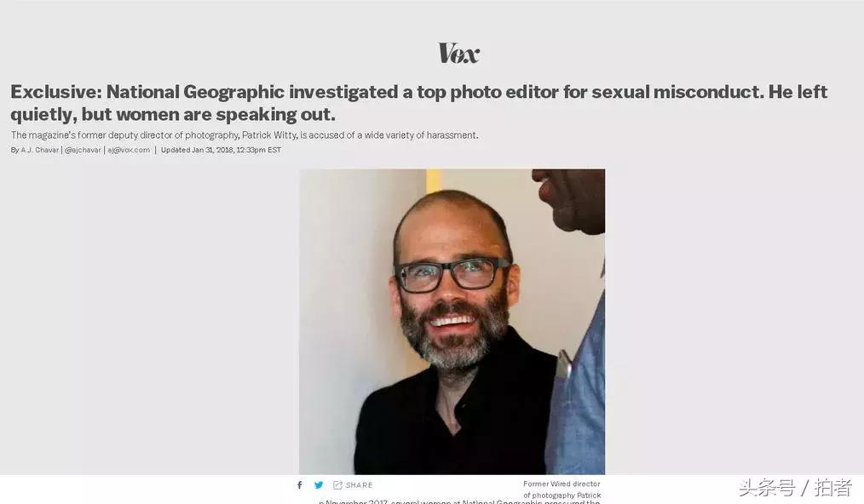Click the share arrow icon
Viewport: 864px width, 504px height.
tap(337, 484)
